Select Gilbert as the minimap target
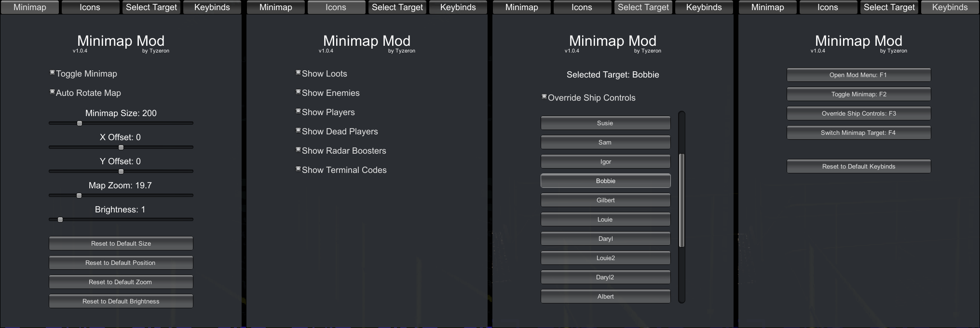980x328 pixels. click(x=605, y=200)
